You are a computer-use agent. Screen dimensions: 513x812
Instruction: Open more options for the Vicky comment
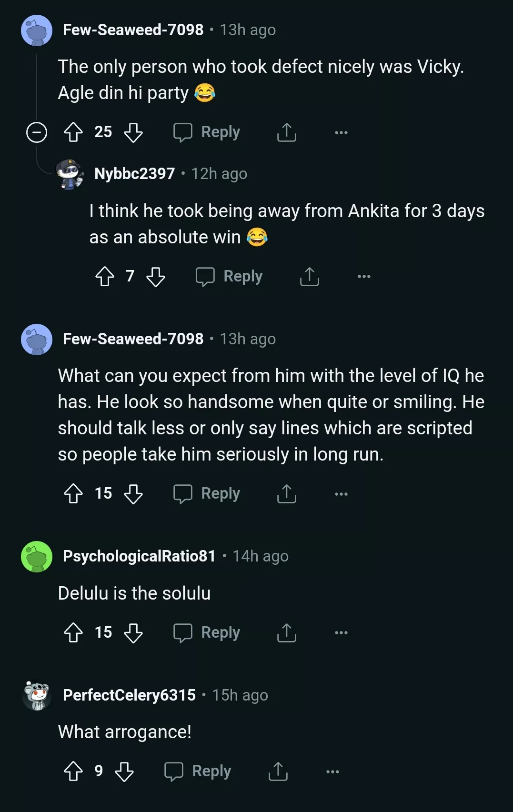point(341,132)
